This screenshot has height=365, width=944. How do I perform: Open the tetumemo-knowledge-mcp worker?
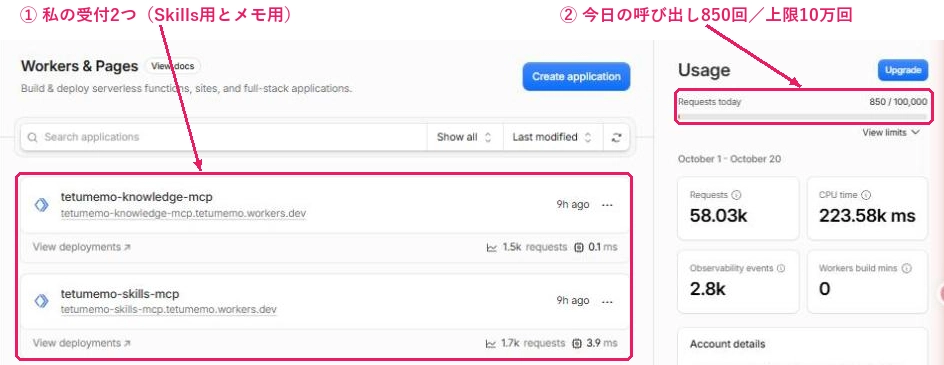pyautogui.click(x=137, y=196)
